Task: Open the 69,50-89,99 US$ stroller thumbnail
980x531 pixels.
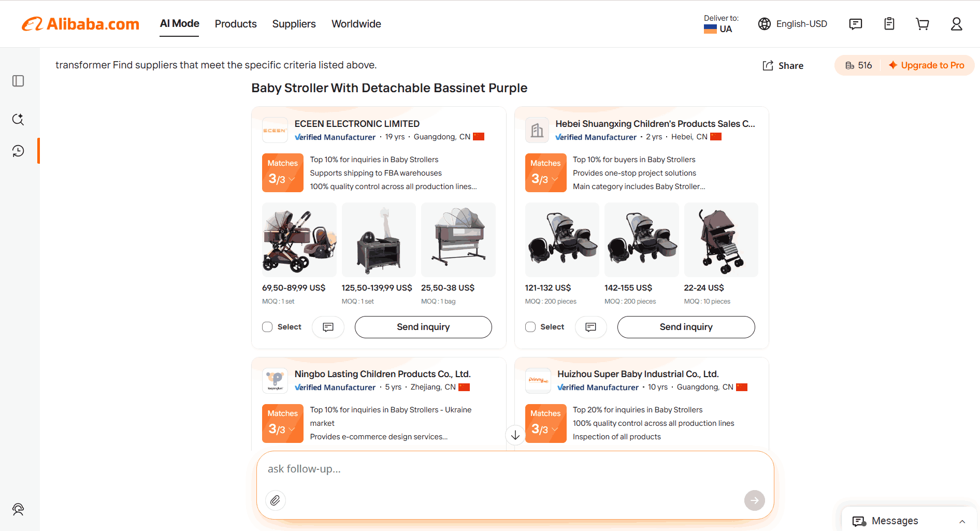Action: pos(299,240)
